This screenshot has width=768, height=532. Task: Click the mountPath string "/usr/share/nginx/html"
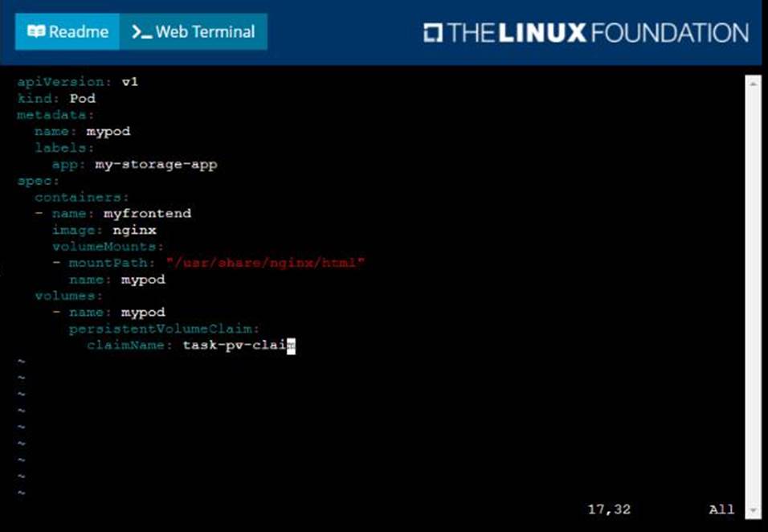point(265,263)
